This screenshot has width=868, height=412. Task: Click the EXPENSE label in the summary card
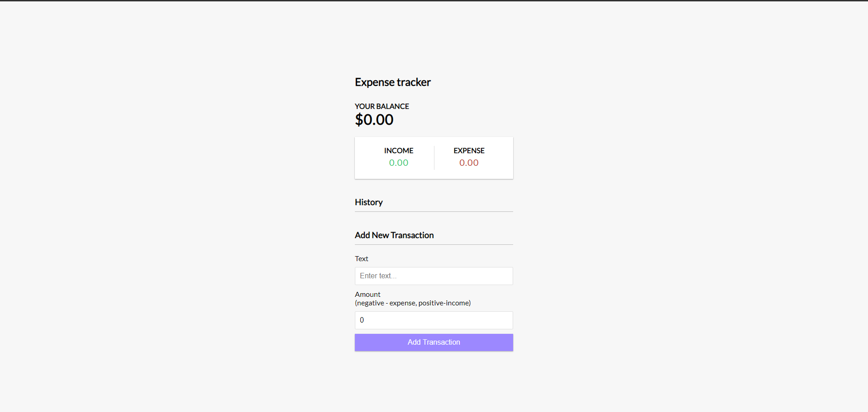coord(469,151)
